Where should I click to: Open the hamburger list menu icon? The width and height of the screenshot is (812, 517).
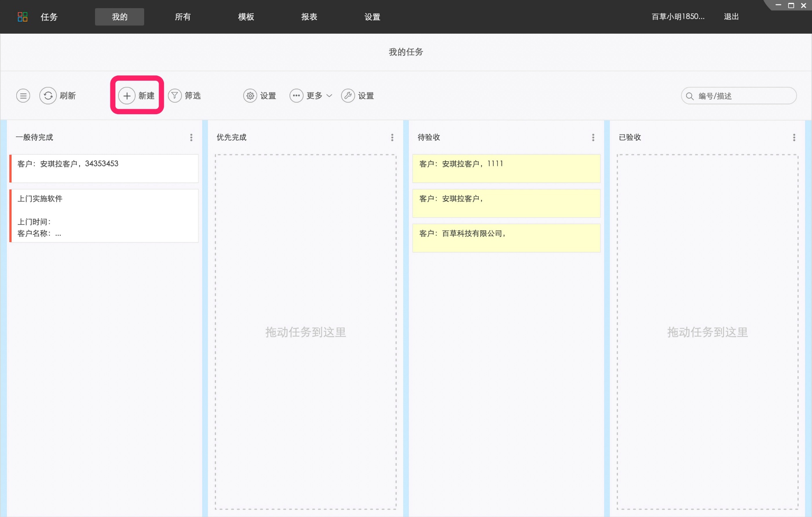[23, 96]
